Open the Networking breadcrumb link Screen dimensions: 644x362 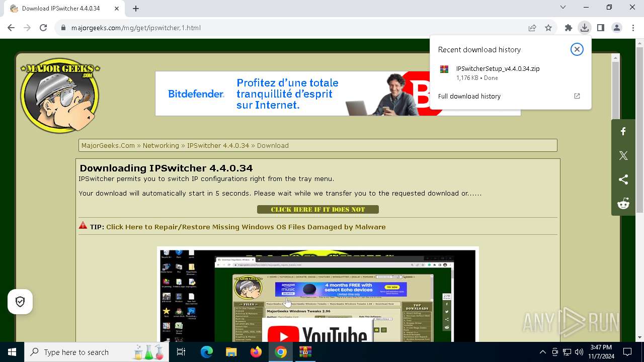click(161, 145)
